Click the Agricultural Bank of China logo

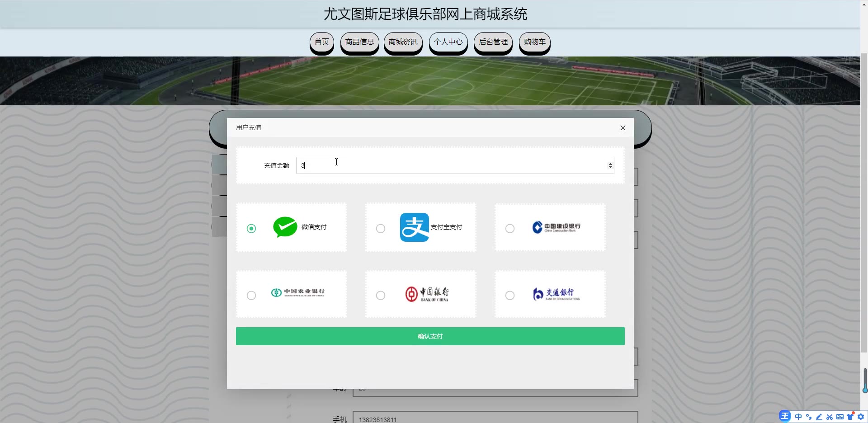(x=297, y=292)
